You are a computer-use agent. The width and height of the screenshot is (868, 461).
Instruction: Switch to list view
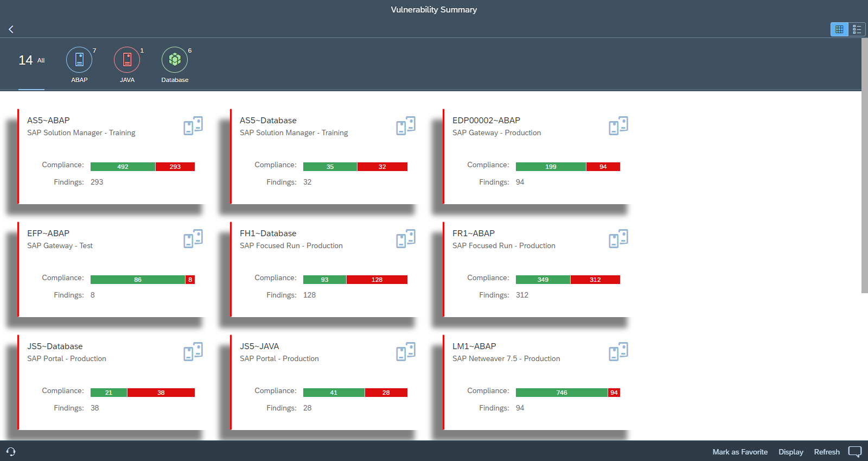pyautogui.click(x=857, y=29)
